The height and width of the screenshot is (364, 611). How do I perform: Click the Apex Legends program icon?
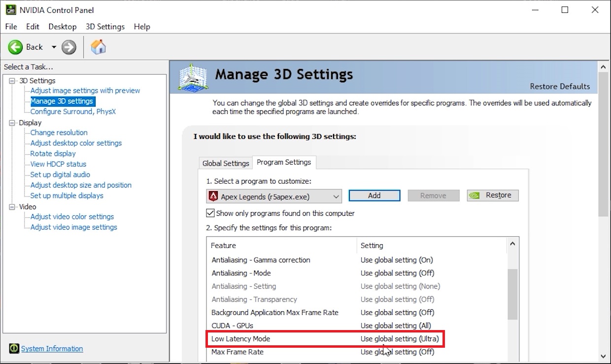point(213,197)
